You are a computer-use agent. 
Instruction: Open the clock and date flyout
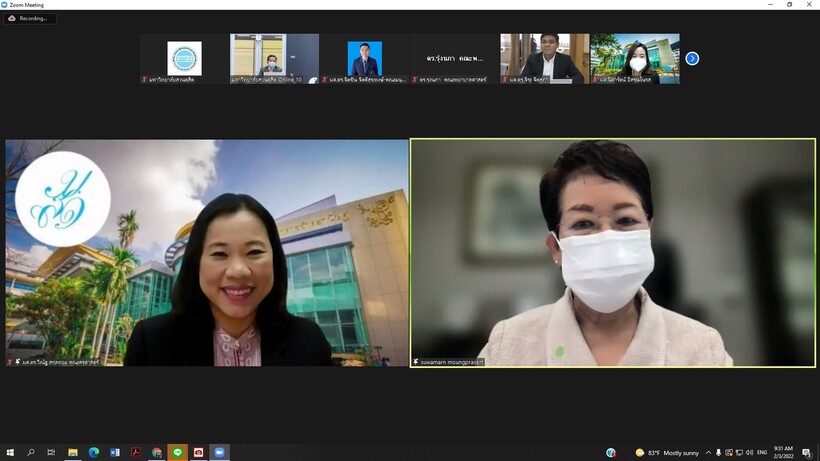[x=783, y=453]
